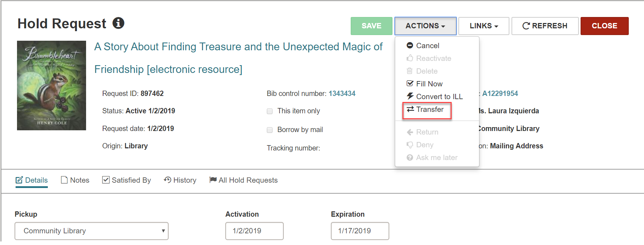644x245 pixels.
Task: Click the info icon beside Hold Request
Action: click(x=118, y=23)
